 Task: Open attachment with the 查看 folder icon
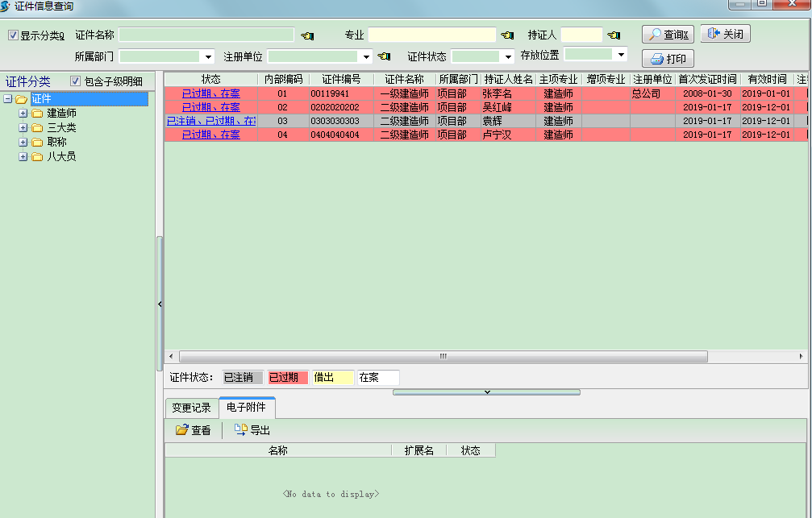(182, 429)
